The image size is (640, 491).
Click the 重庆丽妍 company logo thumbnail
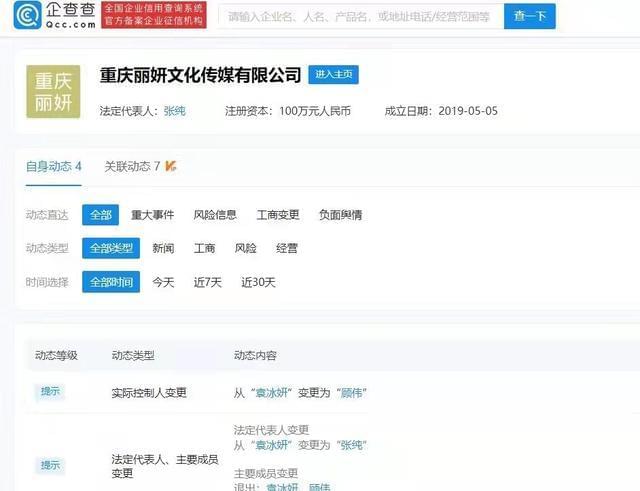[x=54, y=92]
